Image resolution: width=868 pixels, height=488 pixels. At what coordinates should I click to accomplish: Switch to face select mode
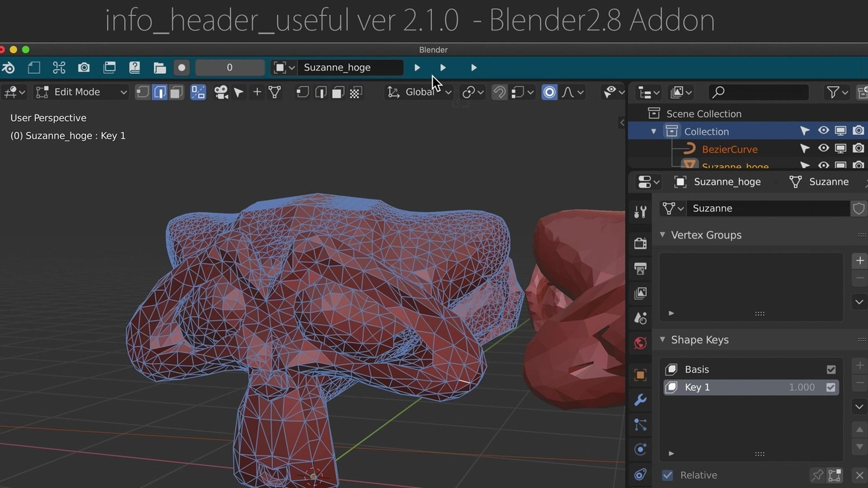tap(176, 92)
